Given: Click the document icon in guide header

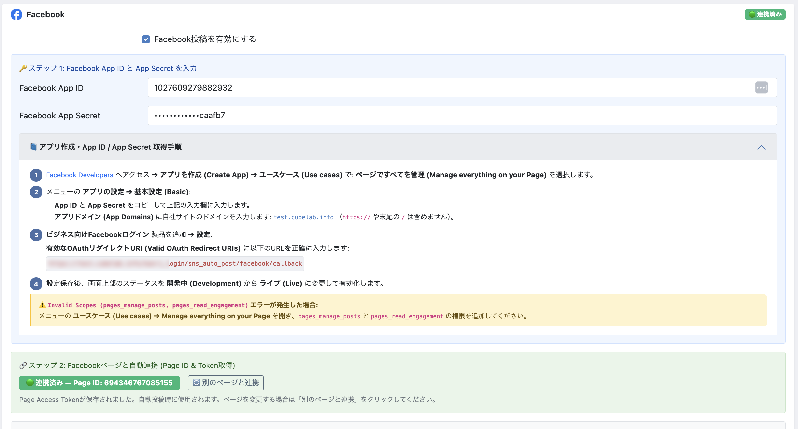Looking at the screenshot, I should pos(34,147).
